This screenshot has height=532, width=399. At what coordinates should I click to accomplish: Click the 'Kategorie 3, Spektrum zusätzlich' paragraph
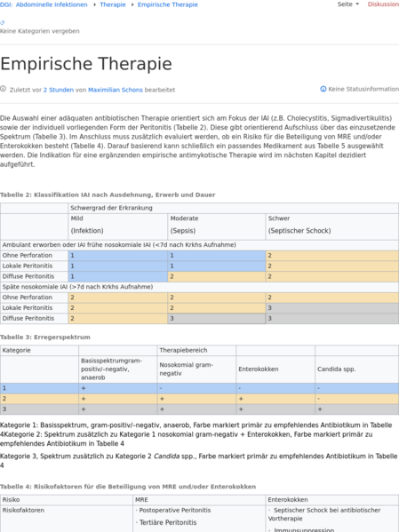tap(199, 461)
